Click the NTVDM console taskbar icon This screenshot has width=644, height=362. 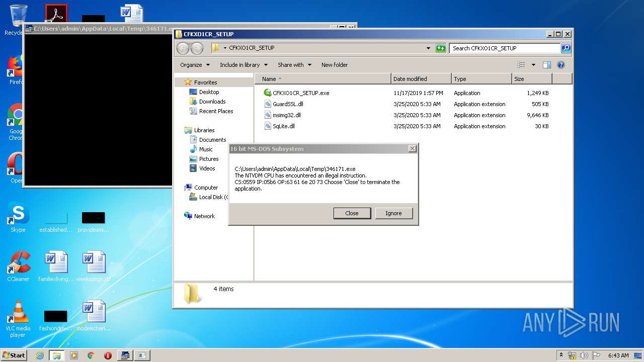tap(125, 355)
